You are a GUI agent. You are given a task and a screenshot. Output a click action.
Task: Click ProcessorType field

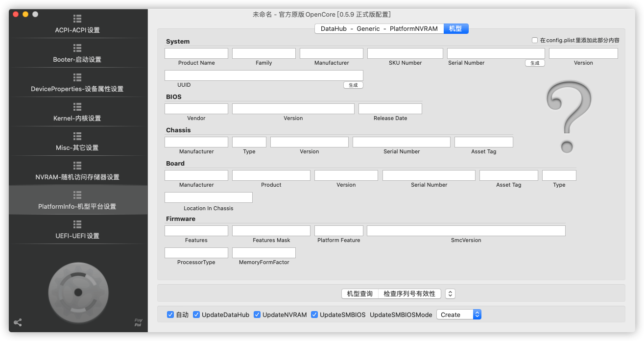196,253
